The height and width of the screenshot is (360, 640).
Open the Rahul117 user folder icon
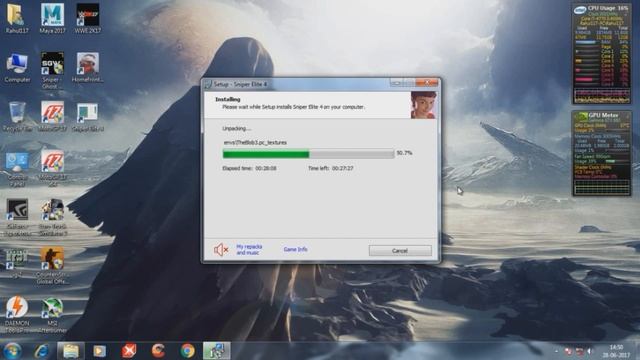tap(17, 18)
